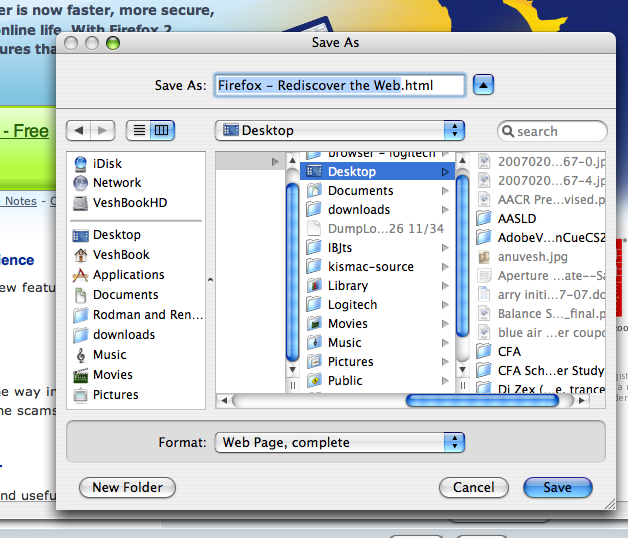Click the Movies clapperboard icon in sidebar
This screenshot has width=628, height=538.
click(x=81, y=375)
